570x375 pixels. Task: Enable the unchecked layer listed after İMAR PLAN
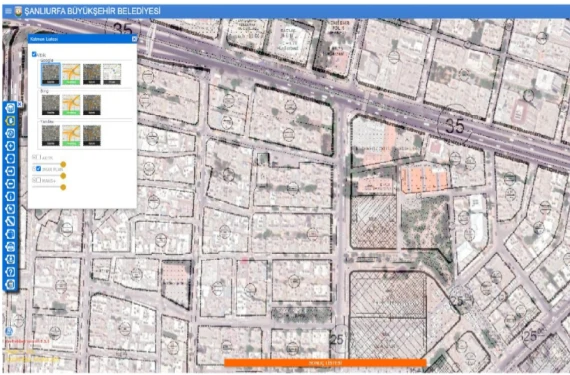pos(39,180)
